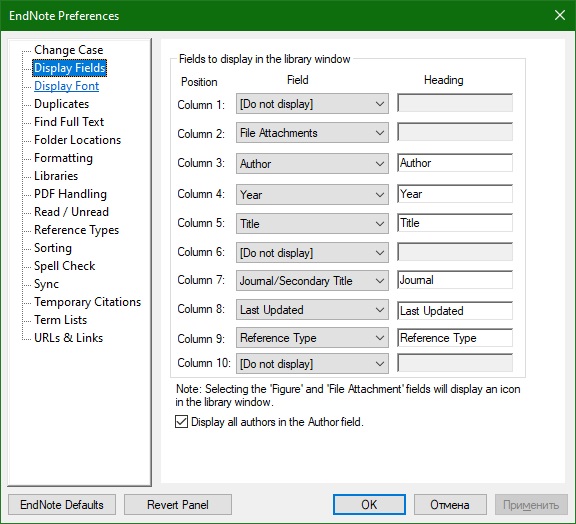Screen dimensions: 576x524
Task: Toggle Display all authors in Author field
Action: pos(181,421)
